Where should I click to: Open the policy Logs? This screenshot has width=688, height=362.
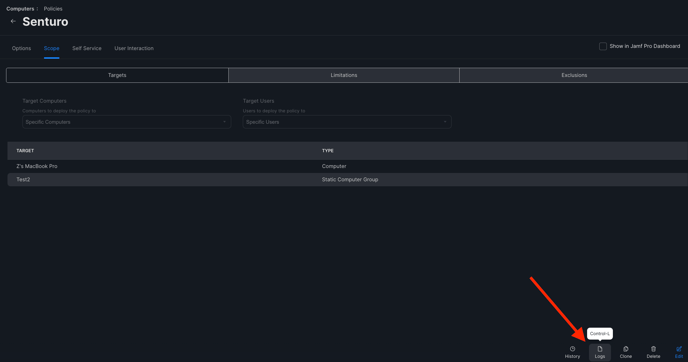pyautogui.click(x=599, y=352)
